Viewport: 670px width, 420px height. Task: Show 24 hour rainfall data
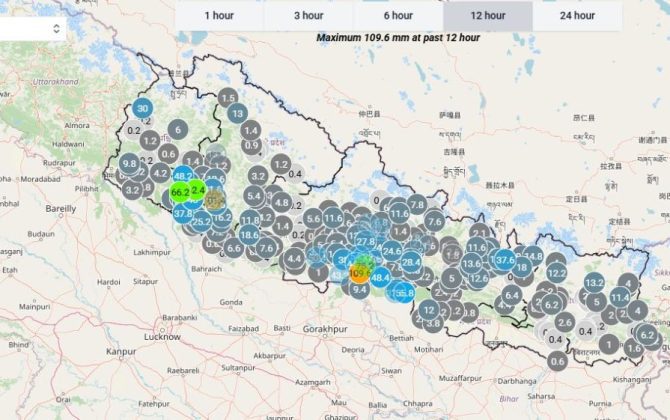tap(577, 15)
